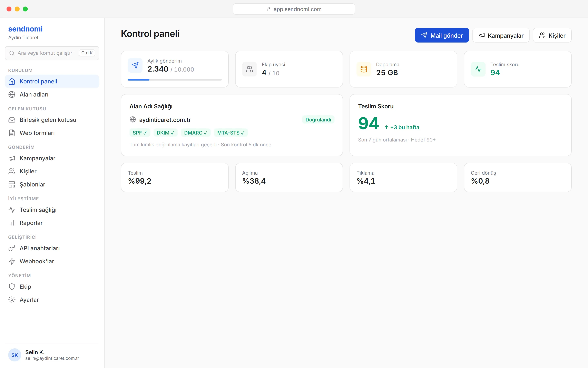Click the SK user avatar
Viewport: 588px width, 368px height.
click(x=14, y=355)
